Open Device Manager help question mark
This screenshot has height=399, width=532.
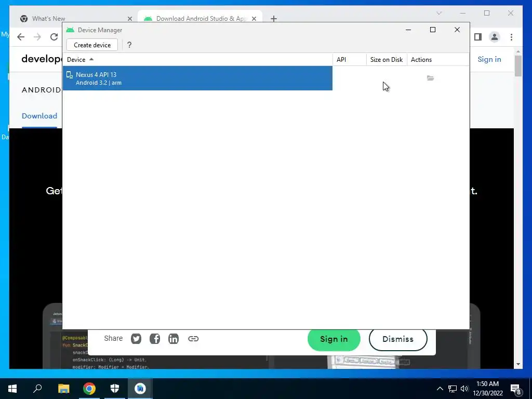tap(129, 45)
